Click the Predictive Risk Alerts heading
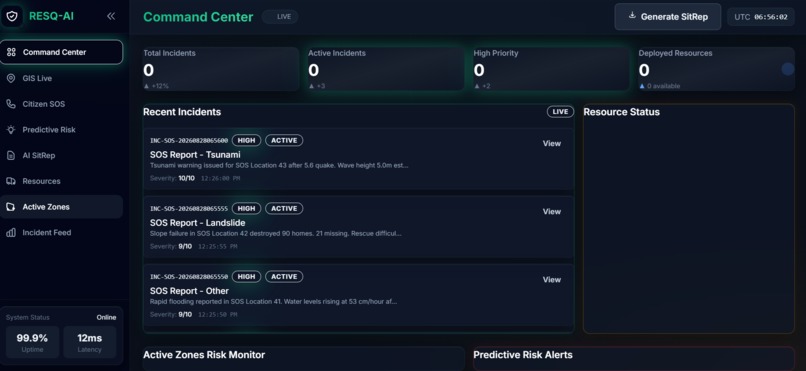This screenshot has height=371, width=806. coord(523,355)
